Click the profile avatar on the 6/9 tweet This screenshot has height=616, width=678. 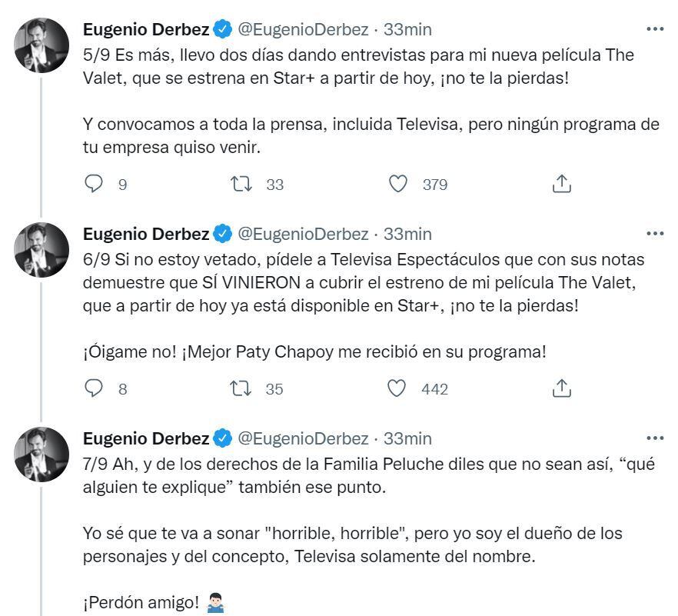tap(42, 249)
